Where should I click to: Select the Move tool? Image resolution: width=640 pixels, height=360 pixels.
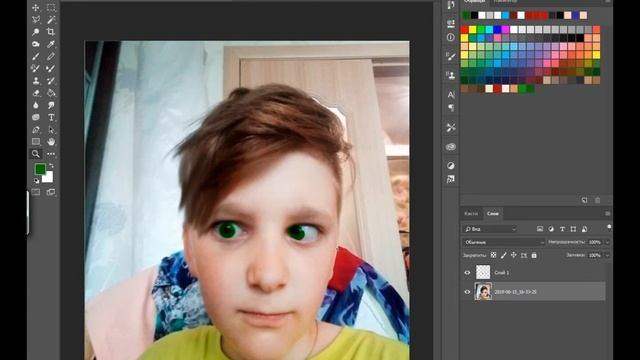36,7
